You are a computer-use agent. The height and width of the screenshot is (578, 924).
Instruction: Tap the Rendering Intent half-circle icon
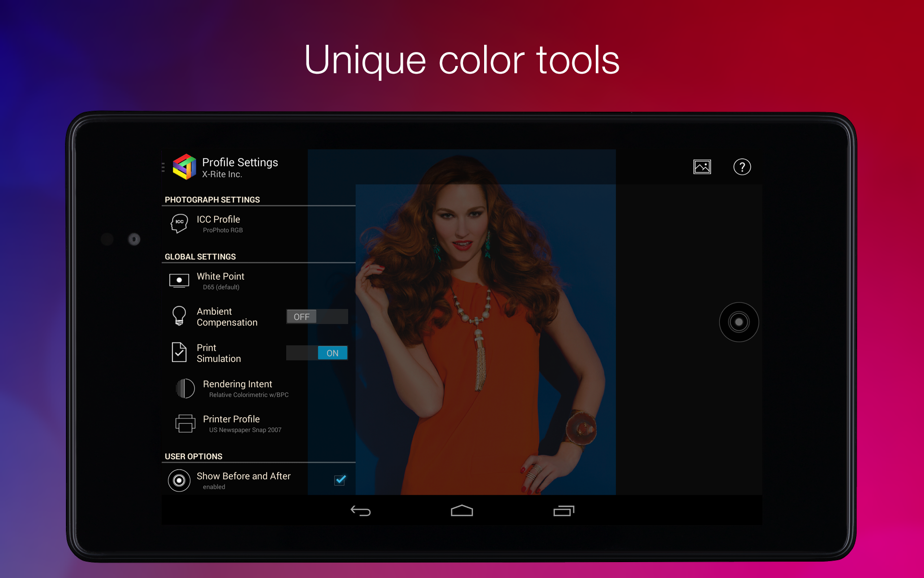[x=185, y=388]
